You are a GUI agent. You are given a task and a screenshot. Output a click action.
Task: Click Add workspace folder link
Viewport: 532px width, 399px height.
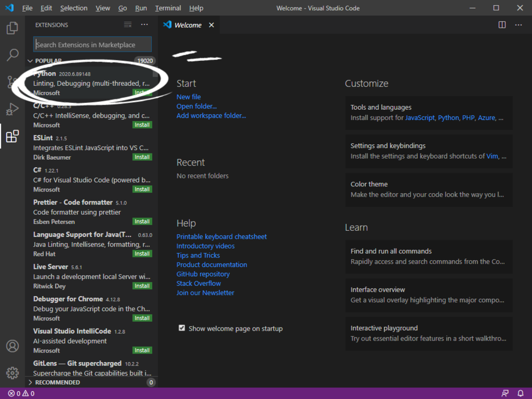211,116
